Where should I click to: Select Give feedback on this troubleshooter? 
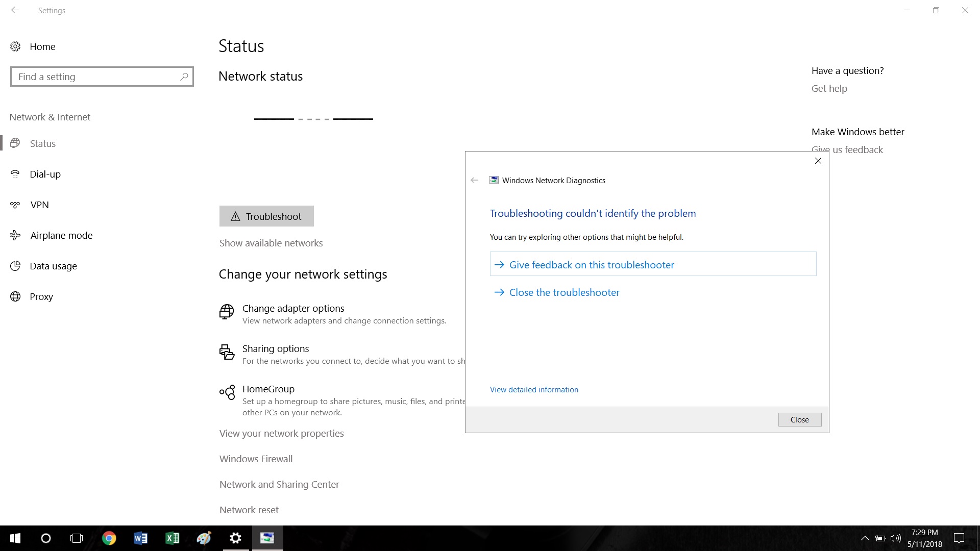click(653, 264)
